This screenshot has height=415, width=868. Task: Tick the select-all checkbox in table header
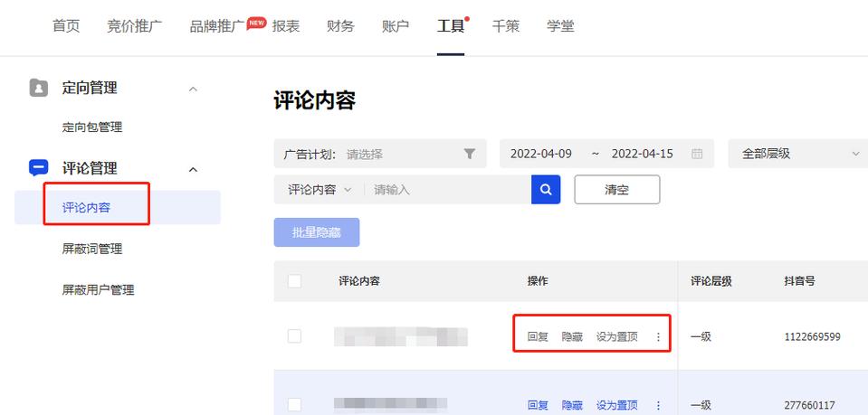[294, 281]
